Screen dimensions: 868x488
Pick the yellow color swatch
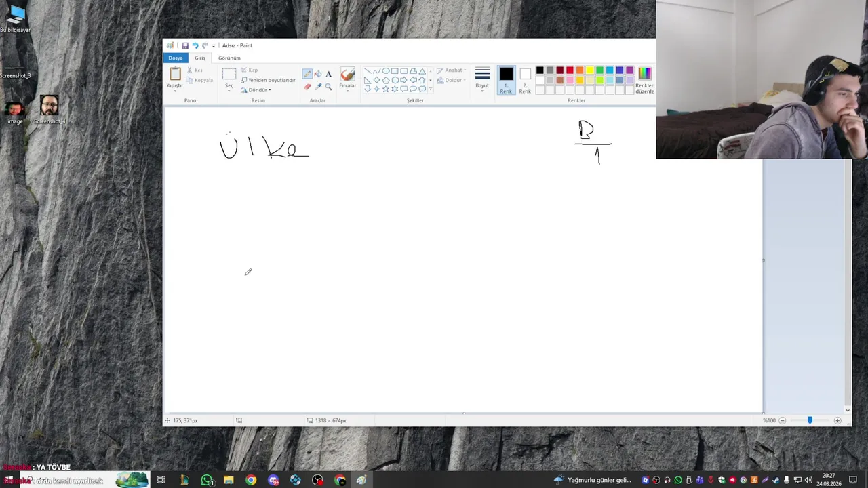pyautogui.click(x=590, y=70)
